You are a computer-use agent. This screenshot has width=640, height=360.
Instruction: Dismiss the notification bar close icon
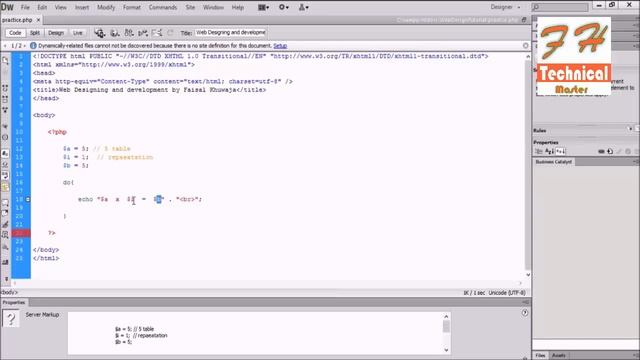[x=526, y=46]
